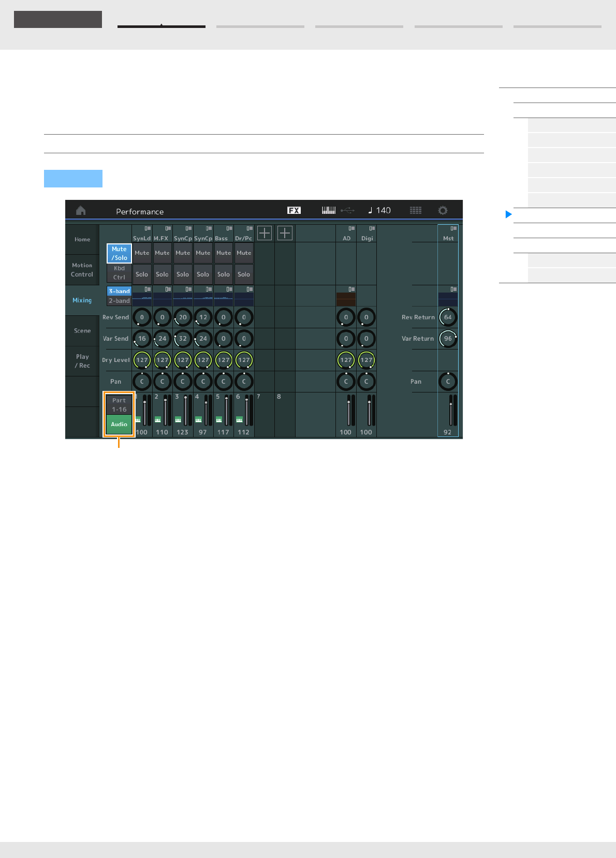
Task: Solo the M.FX part
Action: click(x=162, y=274)
